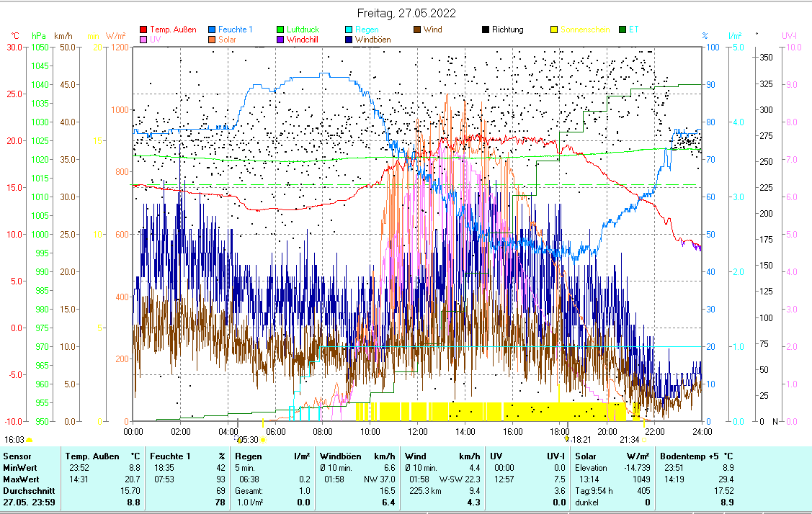Click the black Richtung legend swatch
This screenshot has height=514, width=812.
(485, 30)
